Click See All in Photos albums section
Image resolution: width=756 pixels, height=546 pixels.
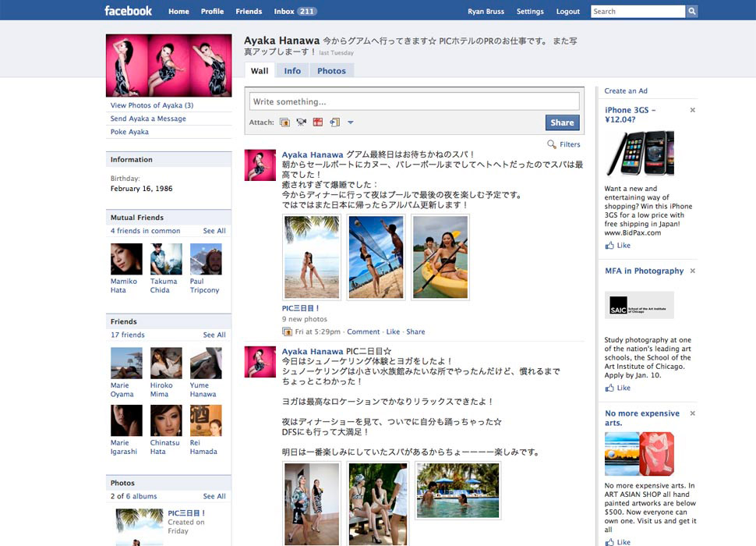[214, 496]
